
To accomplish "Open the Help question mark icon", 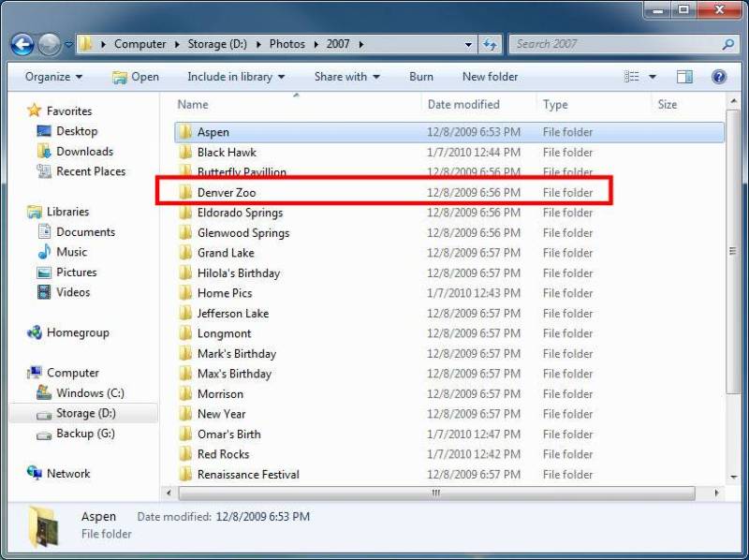I will point(719,77).
